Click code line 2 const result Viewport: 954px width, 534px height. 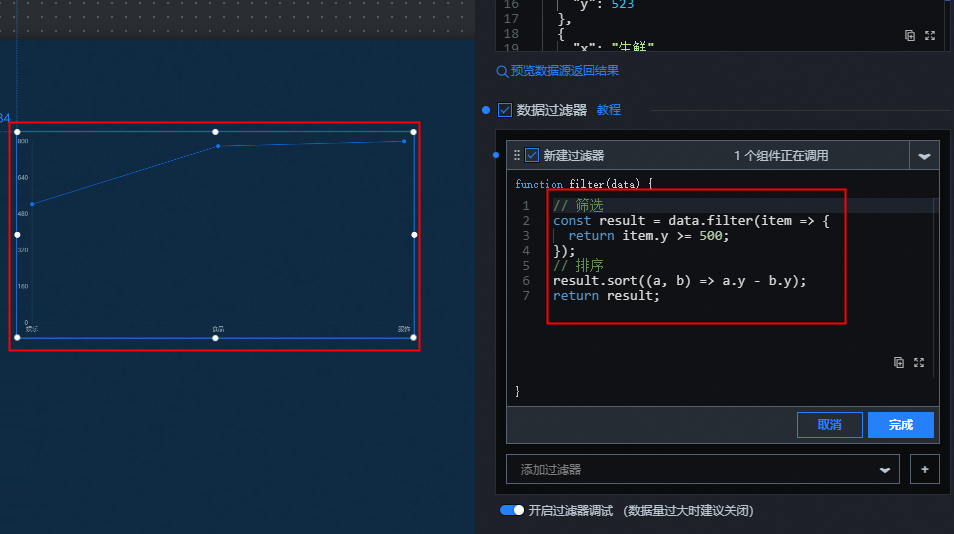[691, 221]
